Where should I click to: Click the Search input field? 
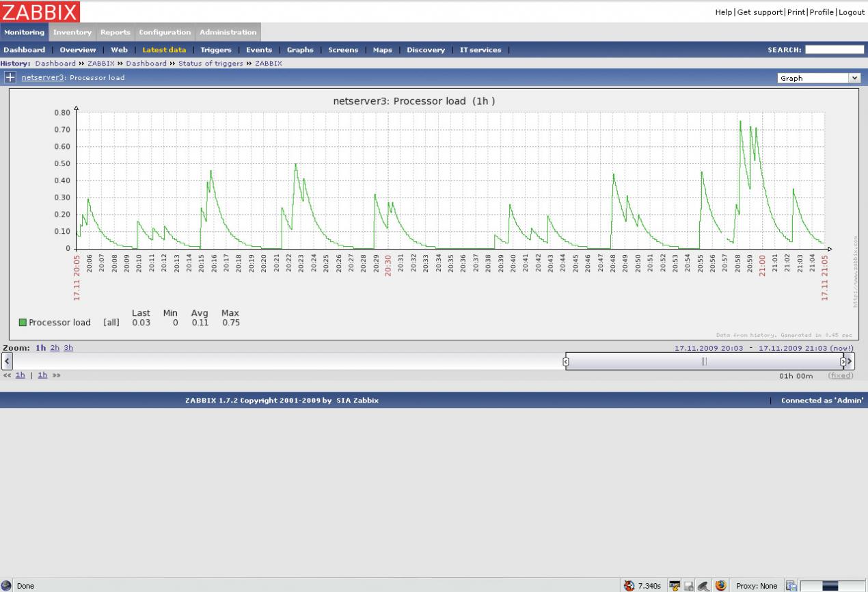[834, 50]
